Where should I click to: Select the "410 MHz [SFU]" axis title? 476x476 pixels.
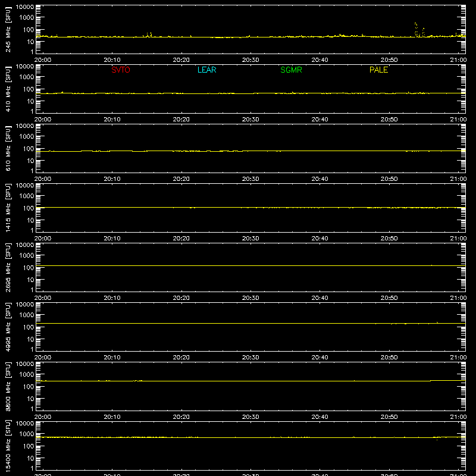[8, 89]
